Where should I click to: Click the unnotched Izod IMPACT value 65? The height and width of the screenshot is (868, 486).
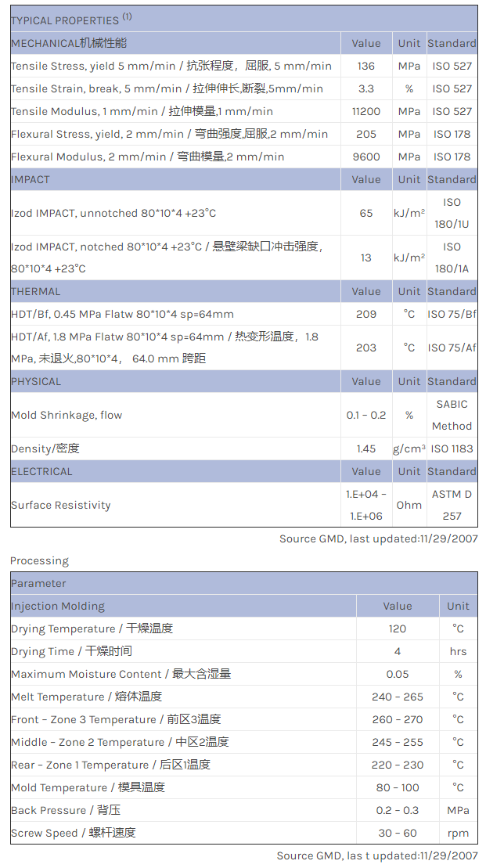pos(365,213)
